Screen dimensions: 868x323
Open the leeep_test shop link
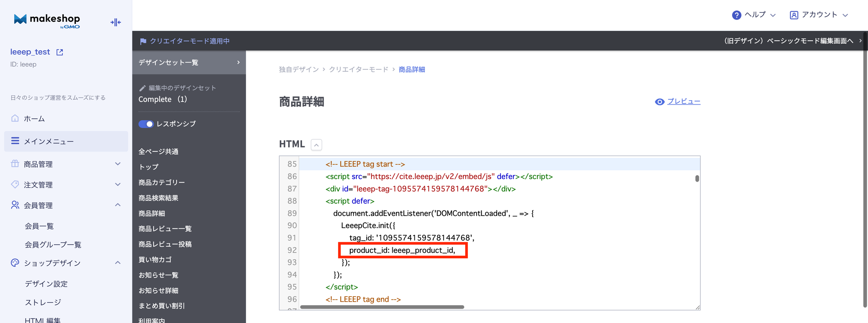(x=30, y=52)
